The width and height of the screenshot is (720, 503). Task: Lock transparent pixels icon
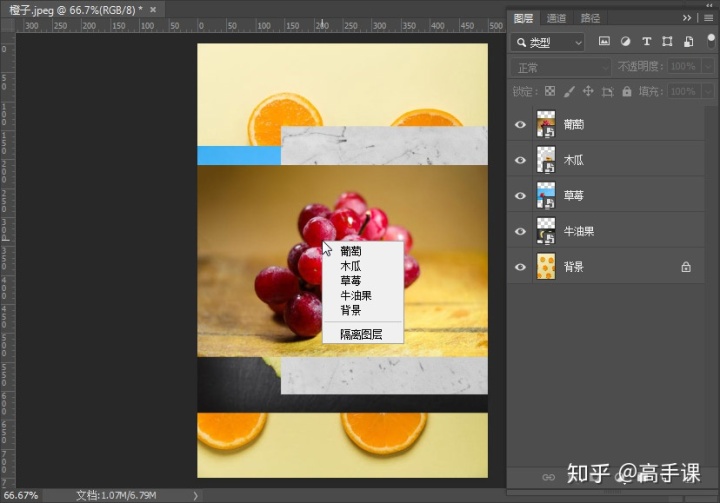click(550, 91)
